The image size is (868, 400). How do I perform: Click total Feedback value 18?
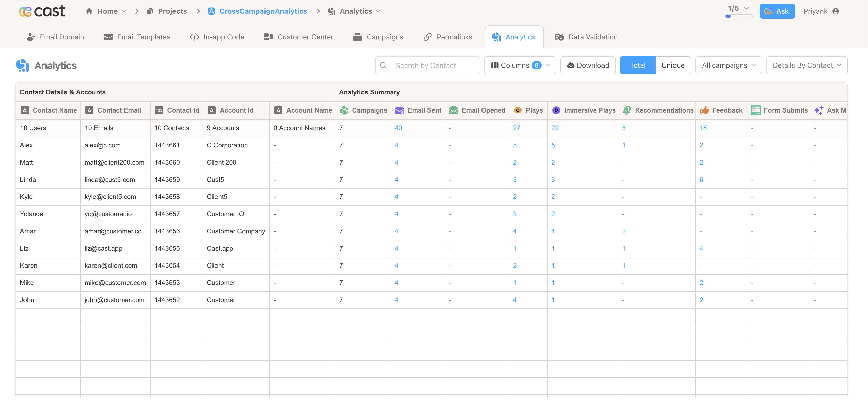click(x=703, y=128)
